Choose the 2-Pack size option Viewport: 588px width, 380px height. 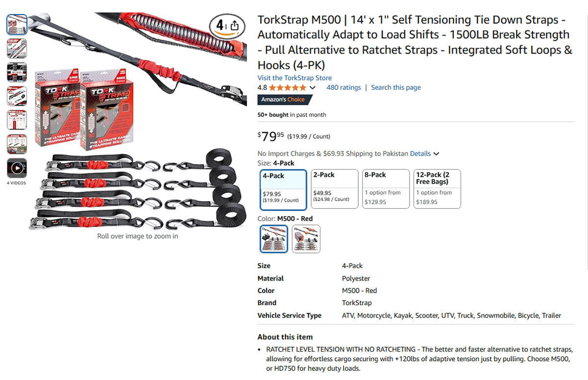[x=335, y=189]
